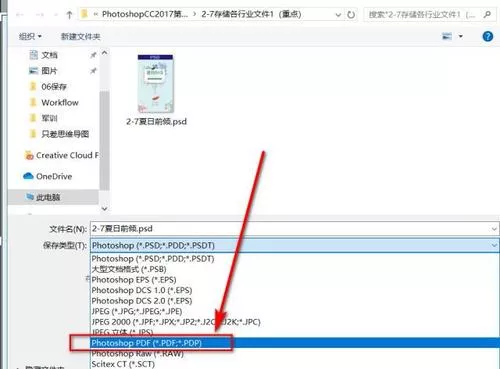The image size is (500, 369).
Task: Open the 组织 menu
Action: coord(30,36)
